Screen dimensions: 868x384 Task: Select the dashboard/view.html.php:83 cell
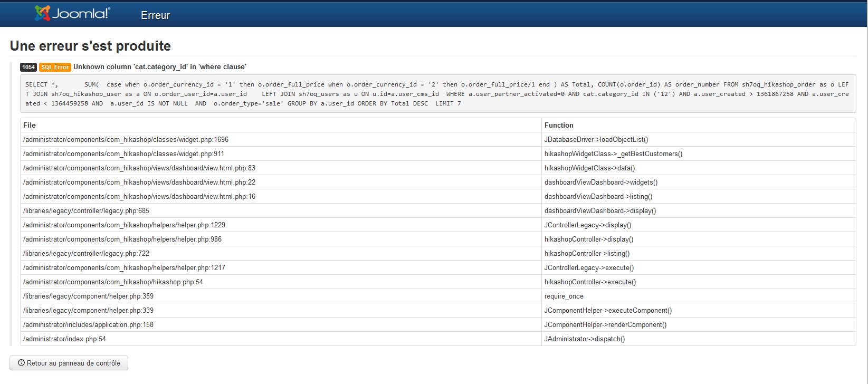point(281,168)
